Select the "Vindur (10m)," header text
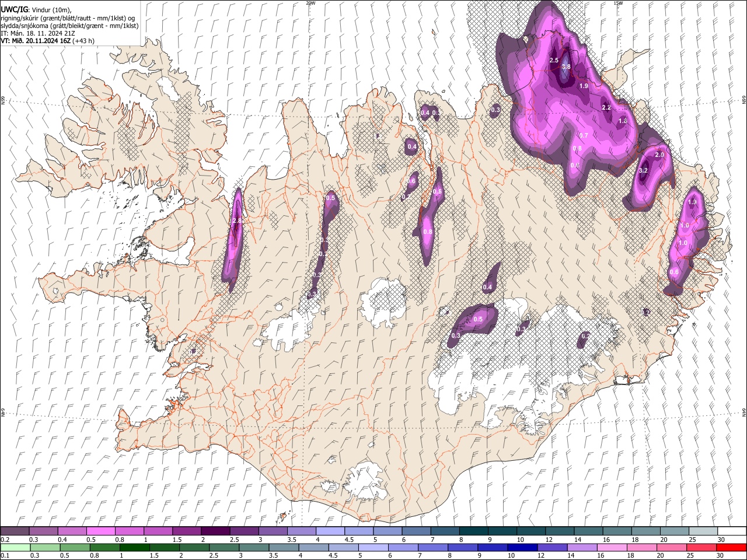The width and height of the screenshot is (747, 560). [x=51, y=10]
